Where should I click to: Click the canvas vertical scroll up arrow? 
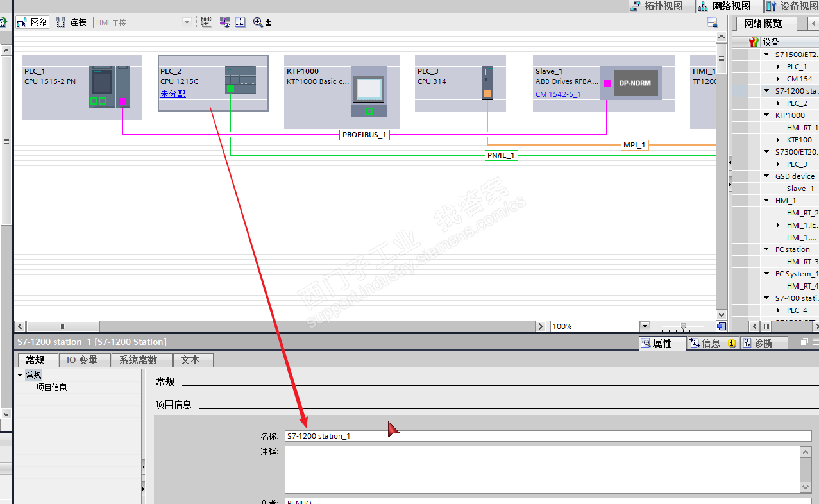722,38
